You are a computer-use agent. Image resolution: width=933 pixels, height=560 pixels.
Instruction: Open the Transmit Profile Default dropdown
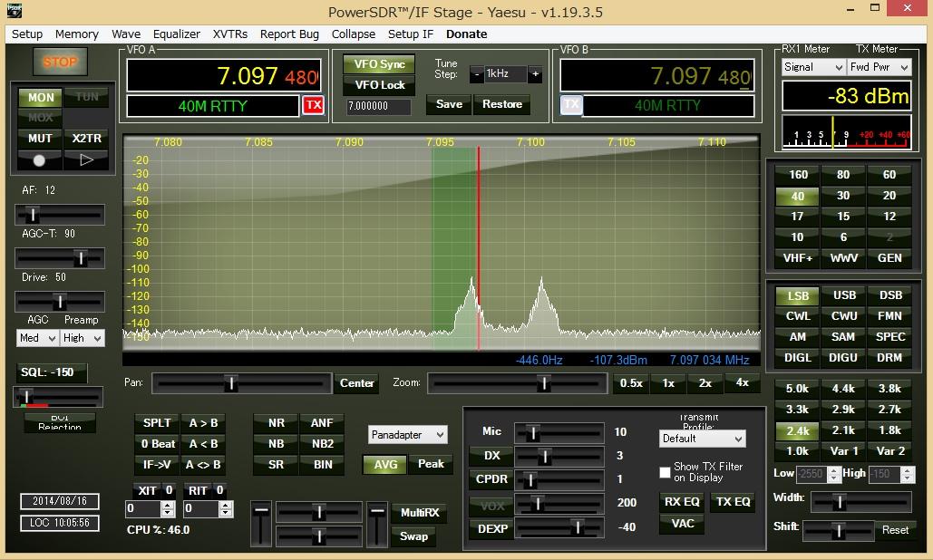702,439
